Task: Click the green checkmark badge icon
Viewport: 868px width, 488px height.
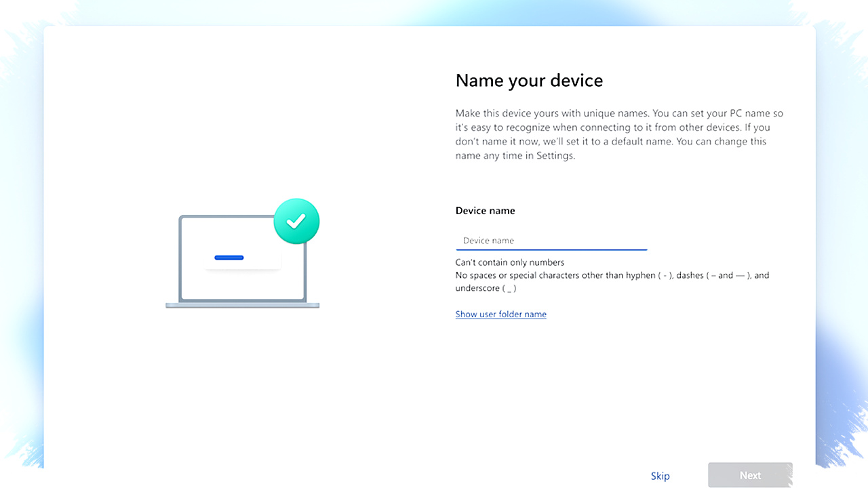Action: point(296,221)
